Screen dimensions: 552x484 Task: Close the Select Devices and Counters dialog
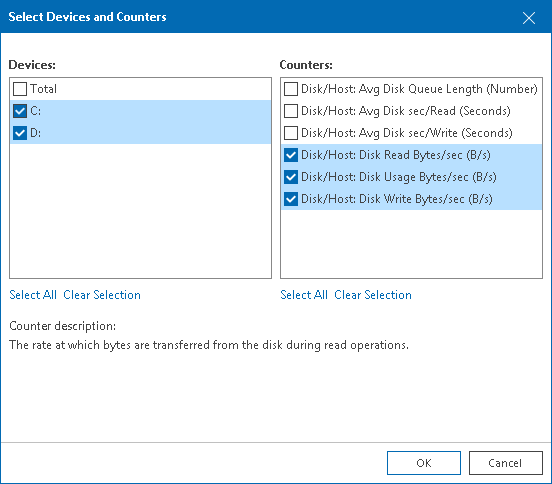(529, 18)
